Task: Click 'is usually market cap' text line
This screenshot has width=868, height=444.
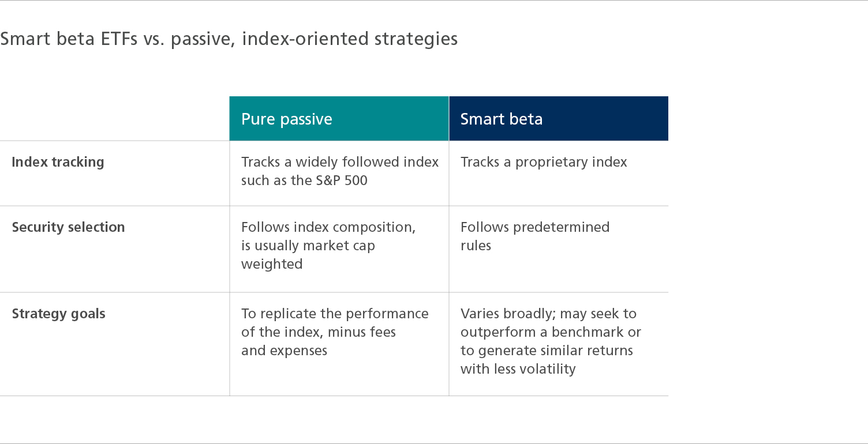Action: (308, 246)
